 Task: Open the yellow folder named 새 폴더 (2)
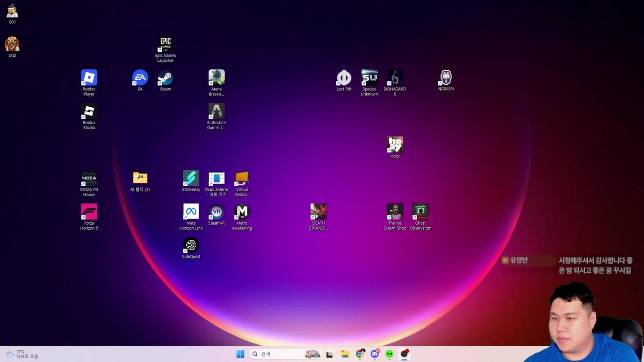[x=140, y=178]
